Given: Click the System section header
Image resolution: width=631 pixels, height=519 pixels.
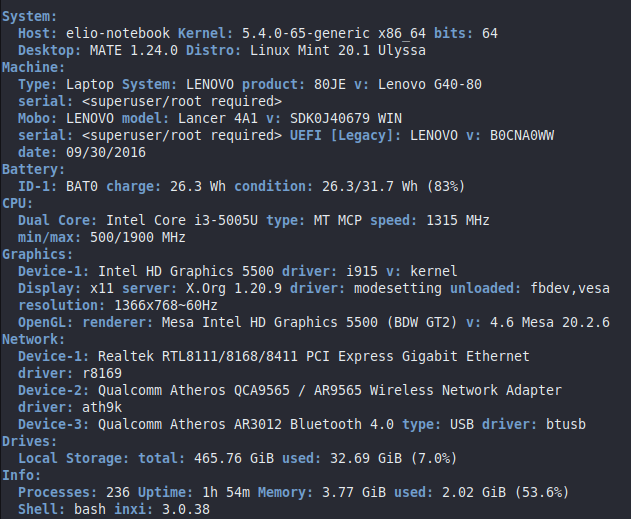Looking at the screenshot, I should pyautogui.click(x=29, y=17).
